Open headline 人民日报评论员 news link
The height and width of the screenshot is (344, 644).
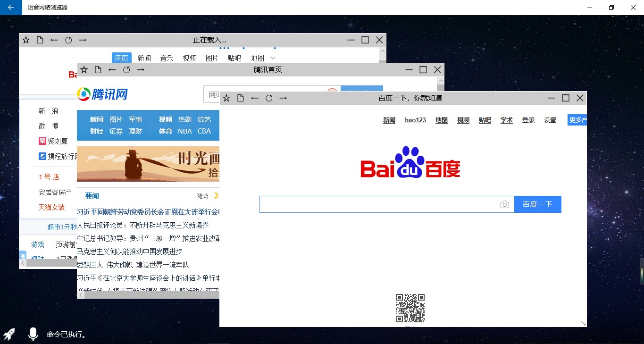pyautogui.click(x=143, y=225)
